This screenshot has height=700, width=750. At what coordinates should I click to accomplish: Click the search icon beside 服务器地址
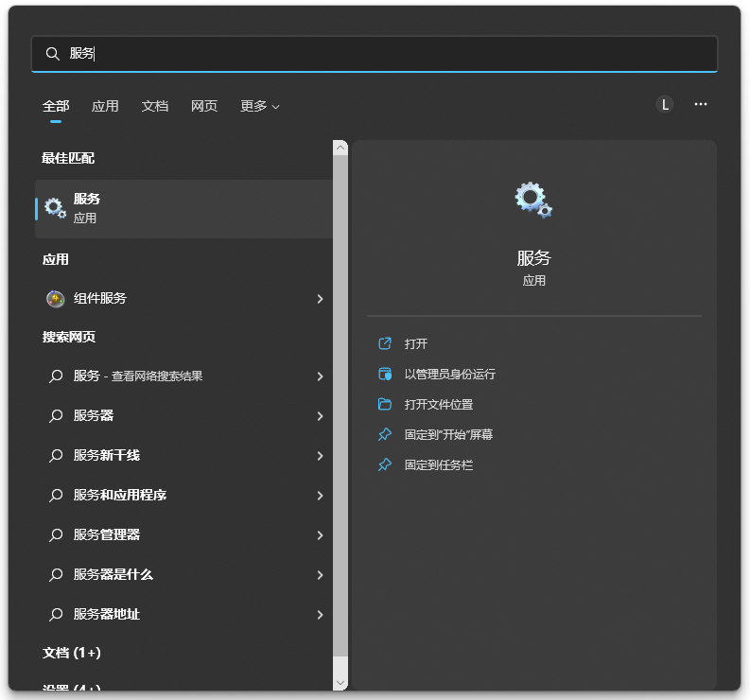(56, 615)
